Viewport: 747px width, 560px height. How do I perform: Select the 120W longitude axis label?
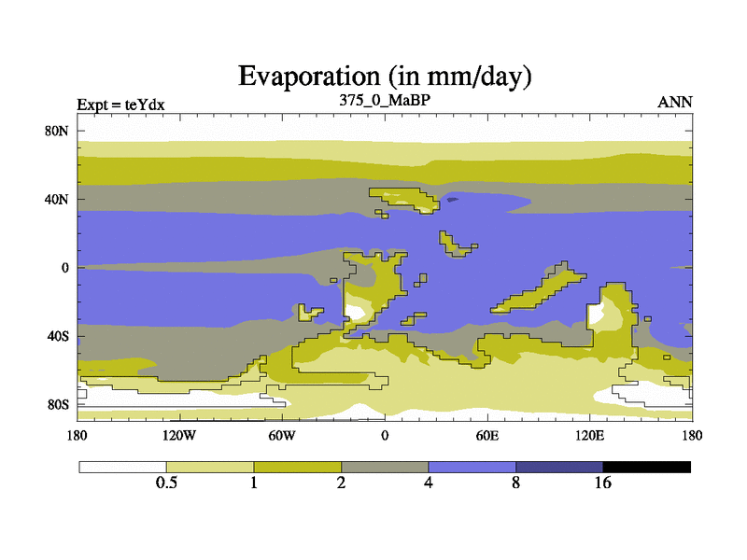pyautogui.click(x=179, y=435)
